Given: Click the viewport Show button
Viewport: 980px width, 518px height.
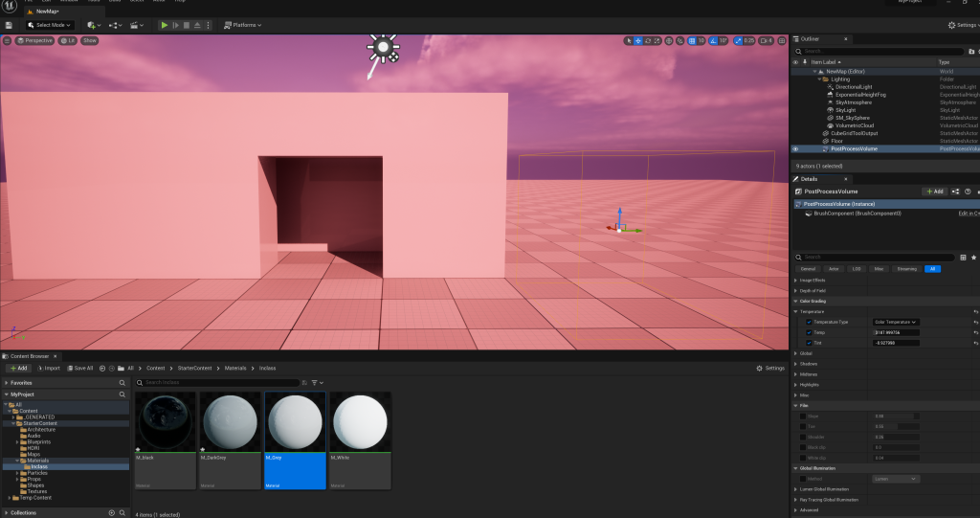Looking at the screenshot, I should click(x=90, y=40).
